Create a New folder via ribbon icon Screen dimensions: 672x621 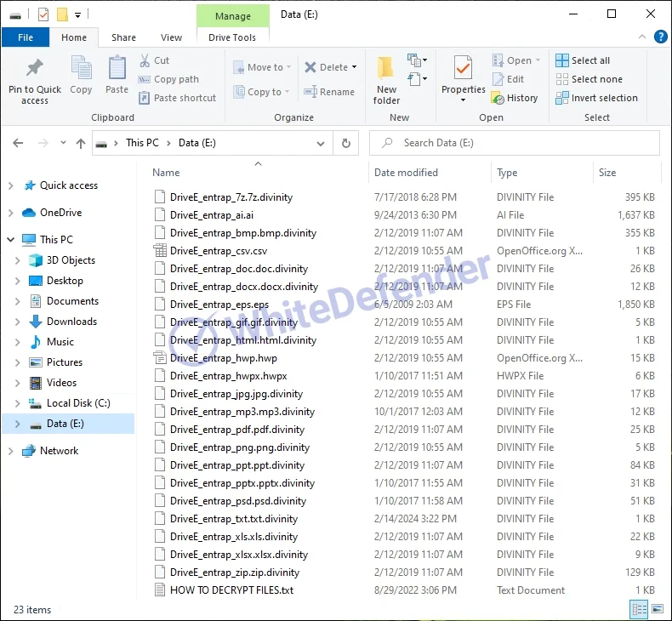[386, 69]
